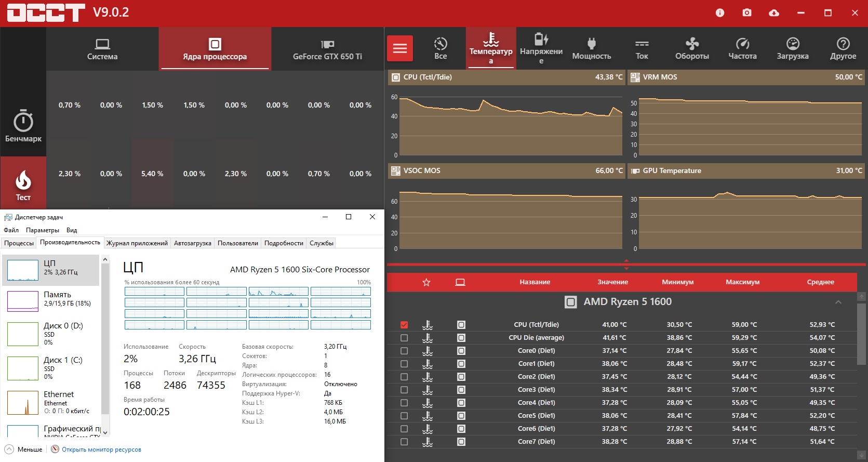Uncheck the CPU (Tctl/Tdie) checkbox
Viewport: 868px width, 462px height.
(x=404, y=325)
